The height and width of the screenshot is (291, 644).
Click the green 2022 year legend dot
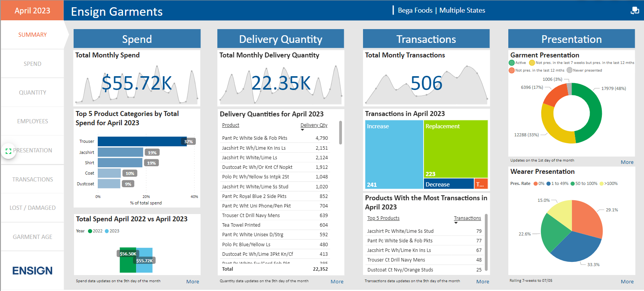pos(90,231)
